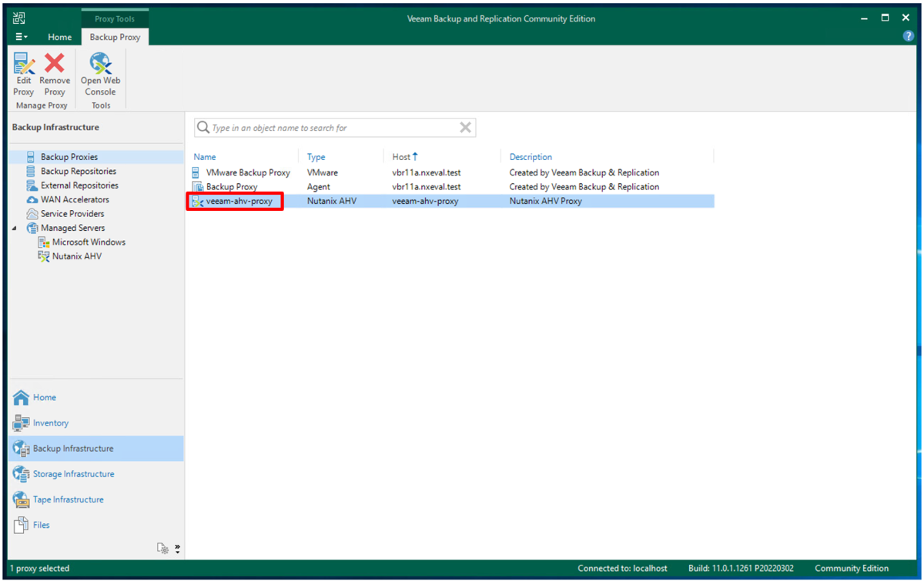Viewport: 924px width, 581px height.
Task: Select Microsoft Windows under Managed Servers
Action: 89,242
